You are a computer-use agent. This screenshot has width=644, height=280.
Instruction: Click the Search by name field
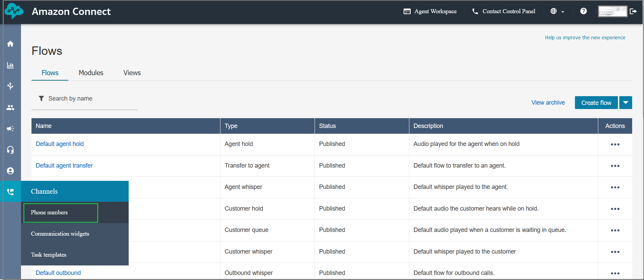[x=84, y=99]
